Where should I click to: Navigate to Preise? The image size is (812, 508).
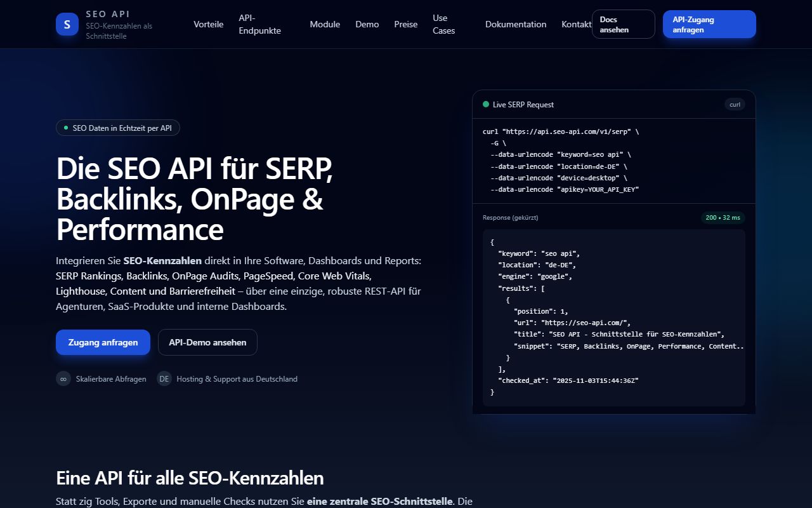coord(406,24)
